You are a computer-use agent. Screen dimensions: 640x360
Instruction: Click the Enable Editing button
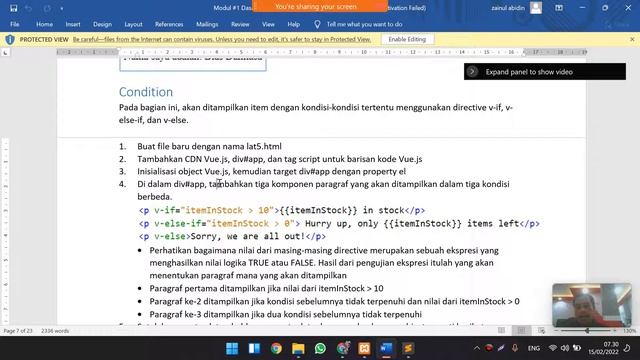point(407,39)
